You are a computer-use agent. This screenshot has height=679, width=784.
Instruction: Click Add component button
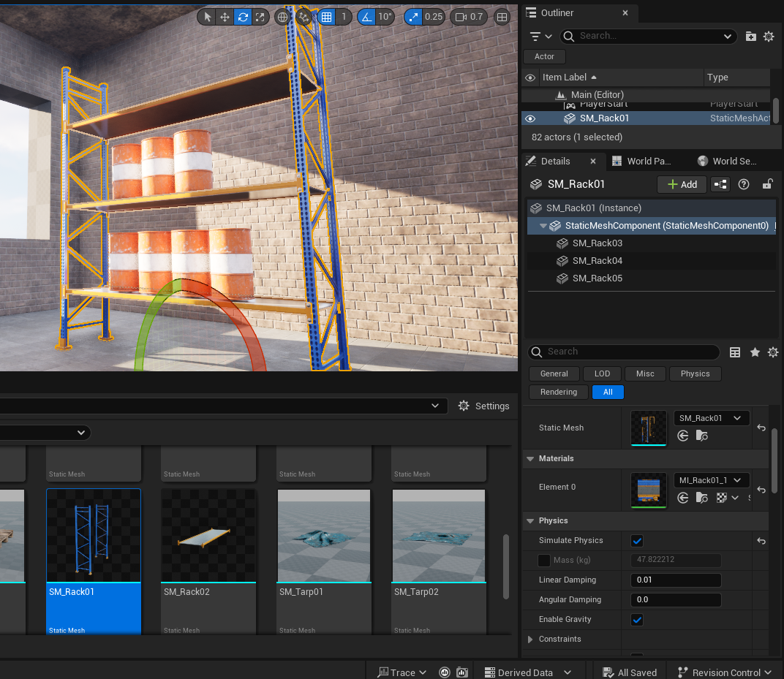[x=682, y=184]
